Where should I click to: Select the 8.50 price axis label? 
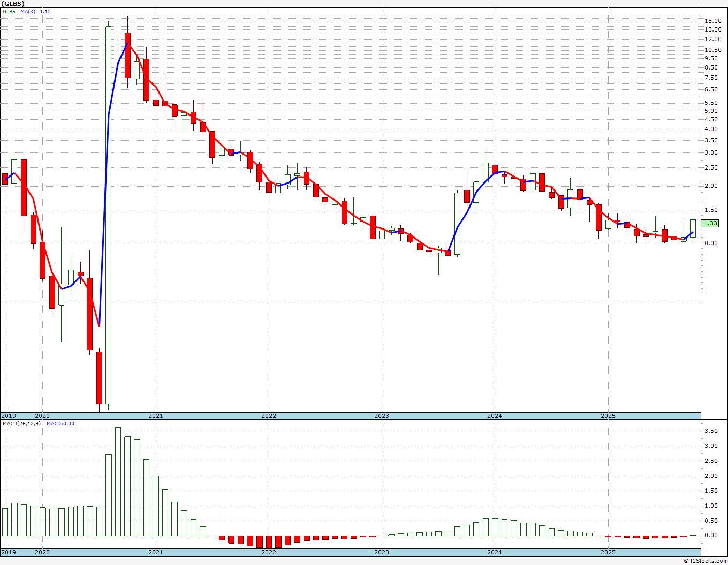click(x=710, y=67)
